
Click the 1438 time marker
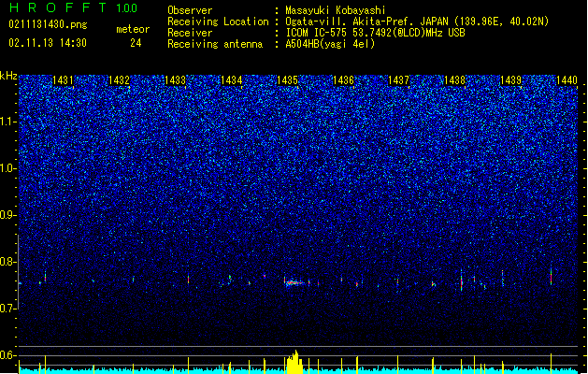coord(455,80)
